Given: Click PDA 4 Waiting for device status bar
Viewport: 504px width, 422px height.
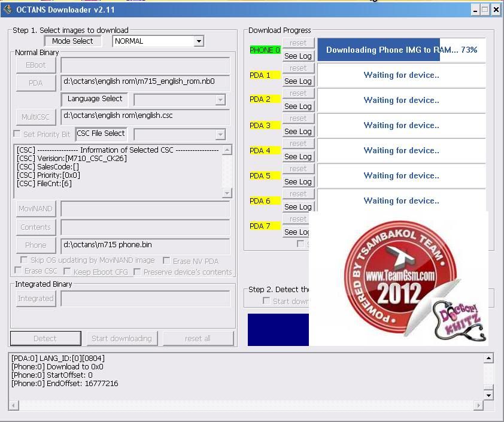Looking at the screenshot, I should tap(401, 150).
